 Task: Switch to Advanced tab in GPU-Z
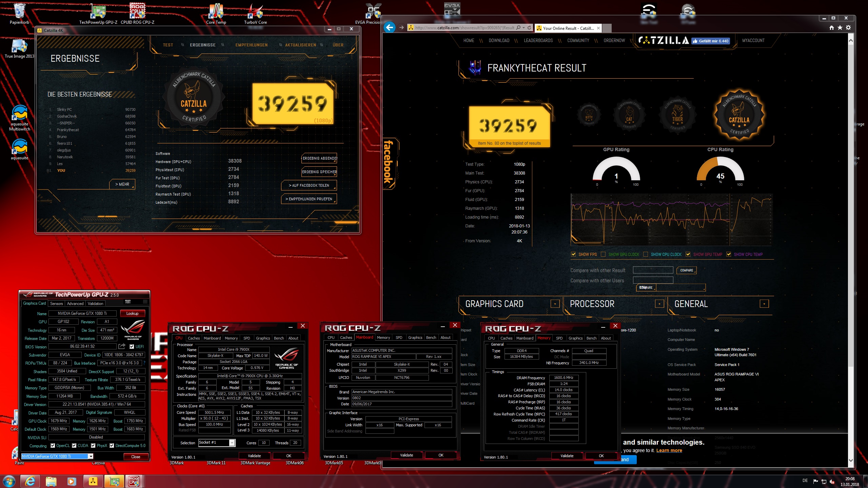pyautogui.click(x=75, y=304)
